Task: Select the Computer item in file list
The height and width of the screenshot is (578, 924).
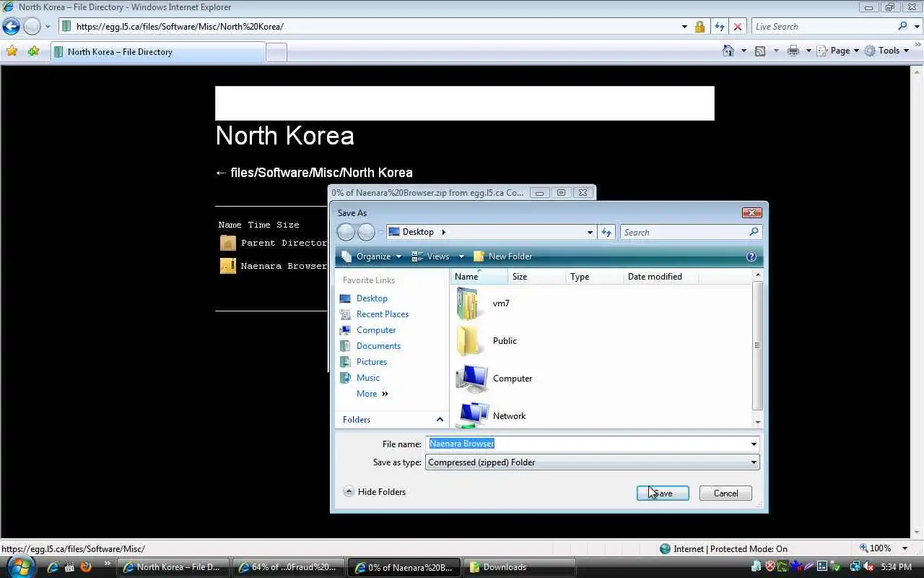Action: point(512,379)
